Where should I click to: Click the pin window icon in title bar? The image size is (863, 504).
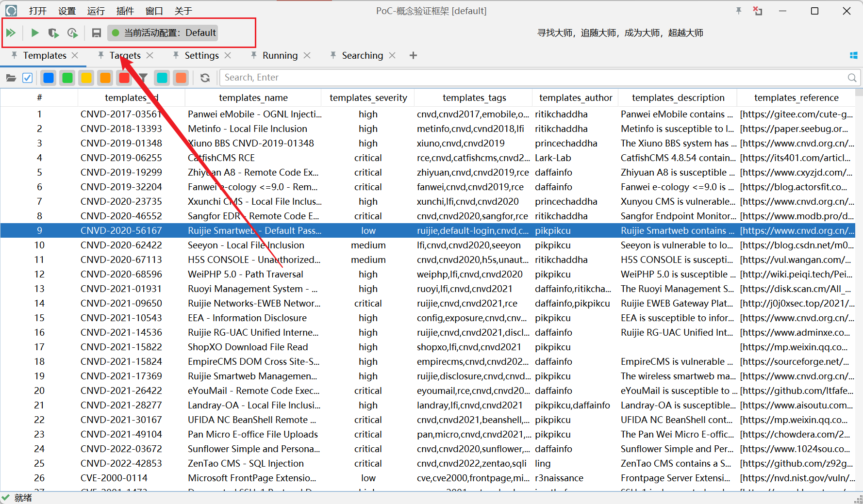tap(738, 11)
